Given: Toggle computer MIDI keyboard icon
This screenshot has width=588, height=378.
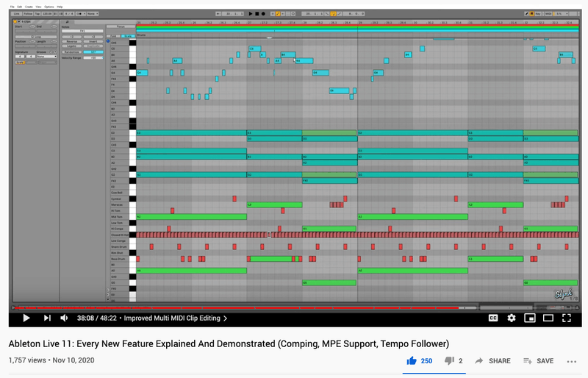Looking at the screenshot, I should [531, 14].
